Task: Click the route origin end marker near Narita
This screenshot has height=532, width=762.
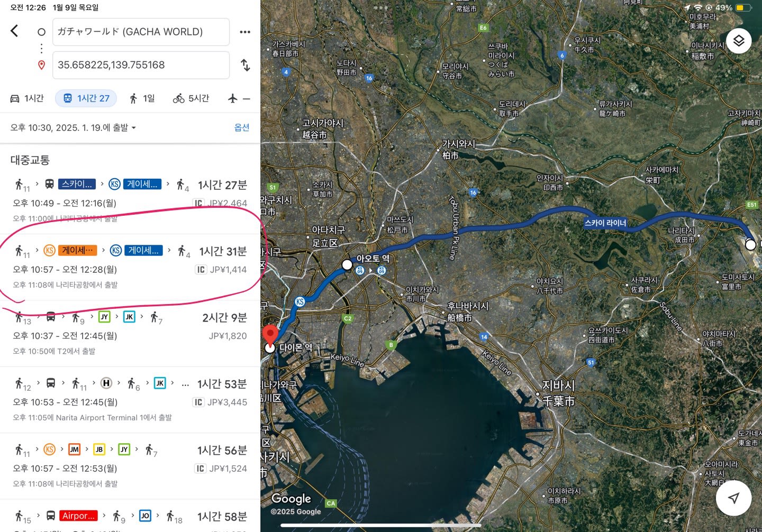Action: point(750,244)
